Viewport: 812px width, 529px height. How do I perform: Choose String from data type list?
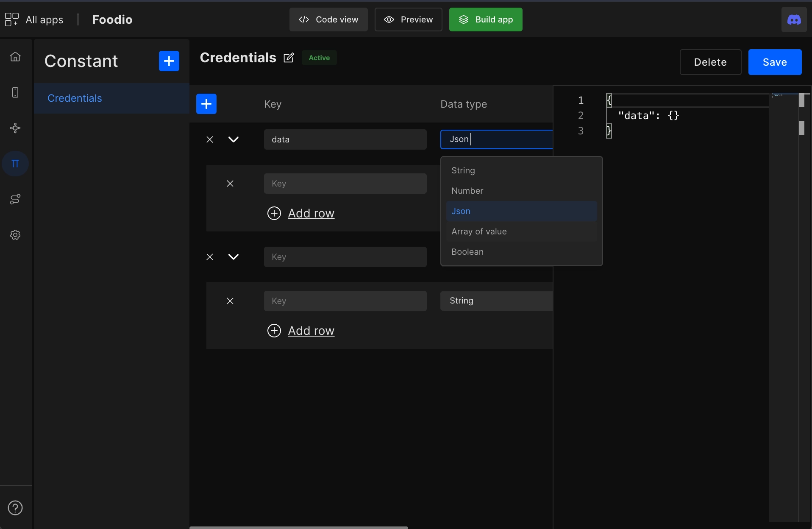coord(522,170)
